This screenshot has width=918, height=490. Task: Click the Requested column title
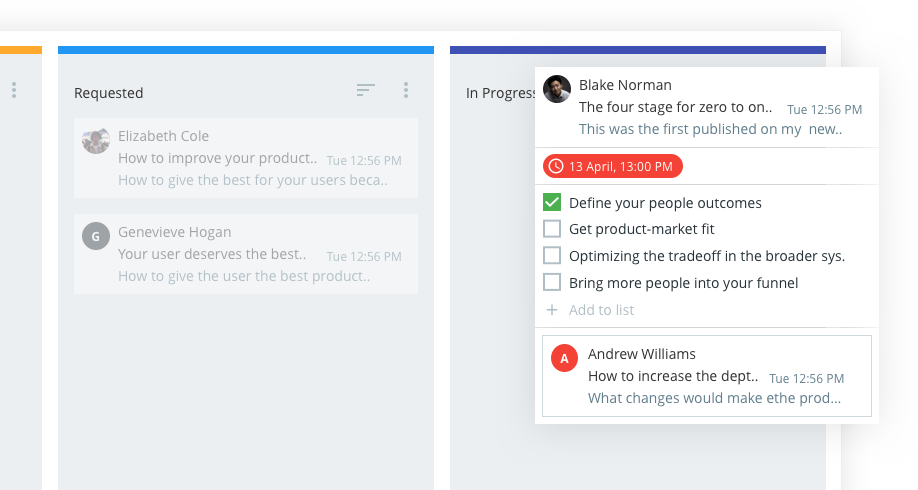pos(109,93)
